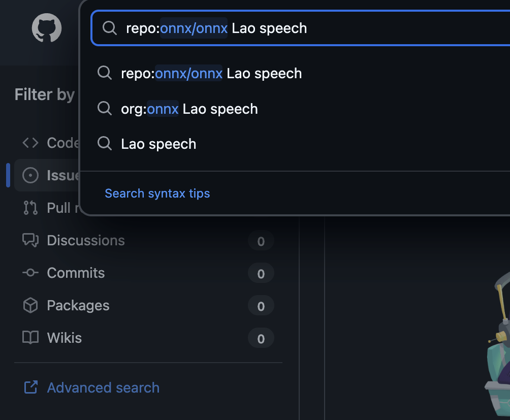Screen dimensions: 510x420
Task: Filter results by Commits
Action: [76, 273]
